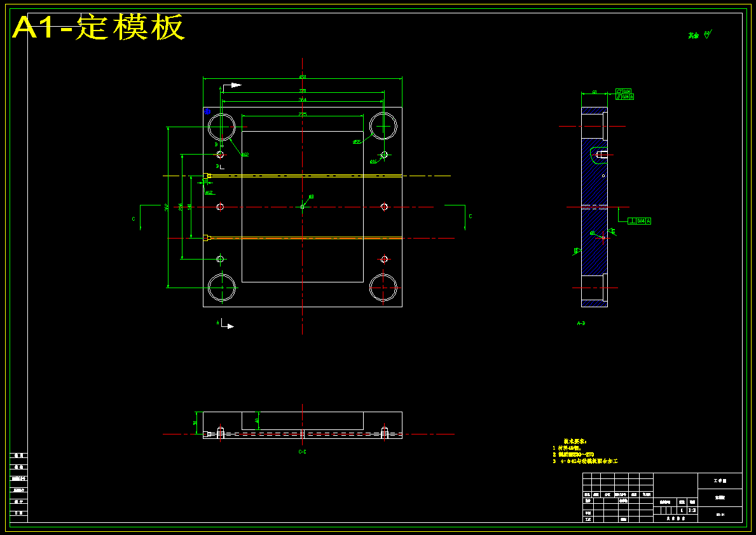The height and width of the screenshot is (535, 756).
Task: Select the left section C marker letter
Action: (134, 219)
